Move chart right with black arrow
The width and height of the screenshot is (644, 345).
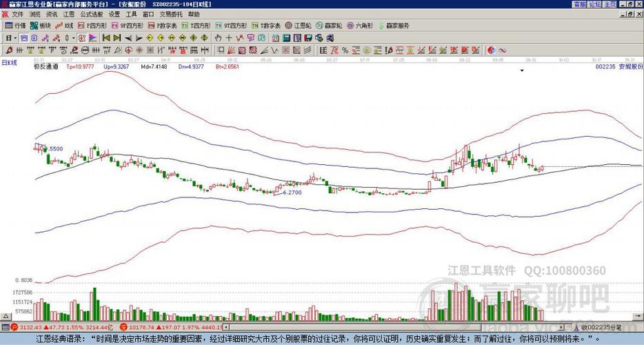point(139,39)
